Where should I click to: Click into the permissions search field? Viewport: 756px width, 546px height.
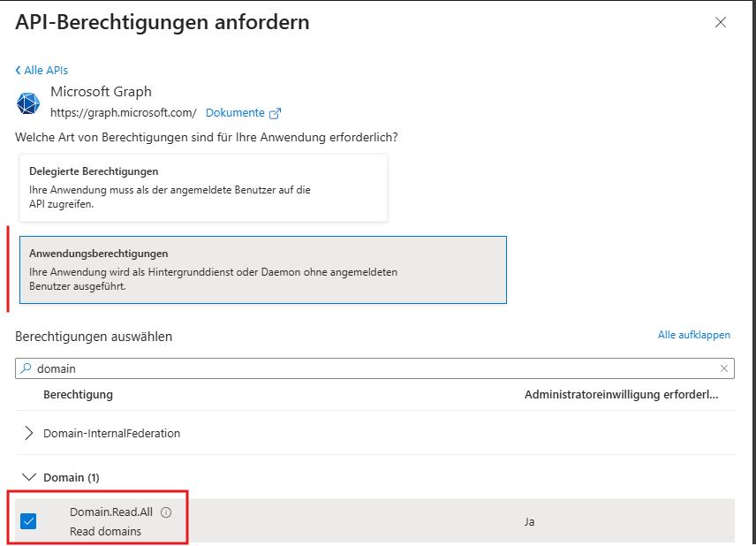[374, 368]
